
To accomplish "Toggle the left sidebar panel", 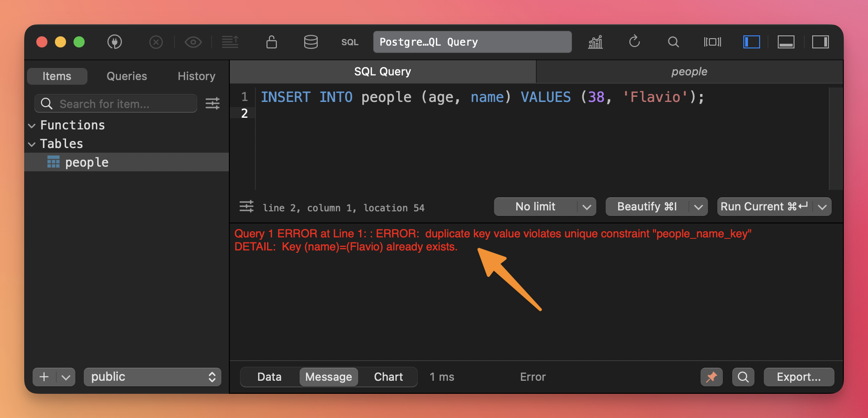I will point(751,42).
